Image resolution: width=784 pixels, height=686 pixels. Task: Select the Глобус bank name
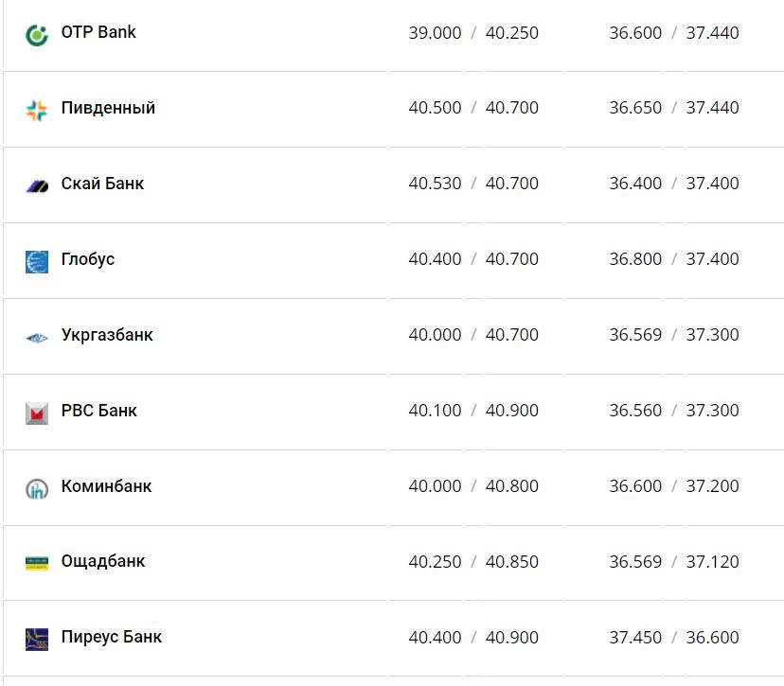(x=88, y=259)
